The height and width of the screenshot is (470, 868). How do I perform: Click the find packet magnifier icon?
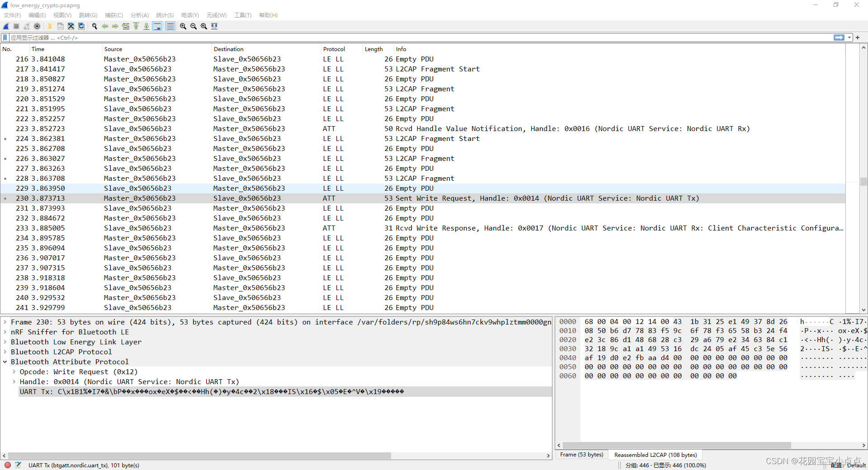(x=94, y=26)
